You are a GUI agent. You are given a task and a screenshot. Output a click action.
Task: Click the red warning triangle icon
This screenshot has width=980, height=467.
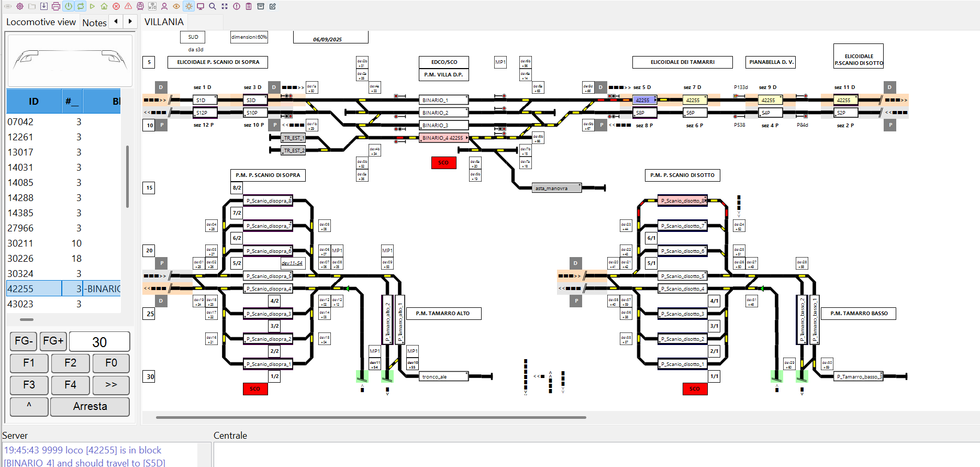coord(128,6)
